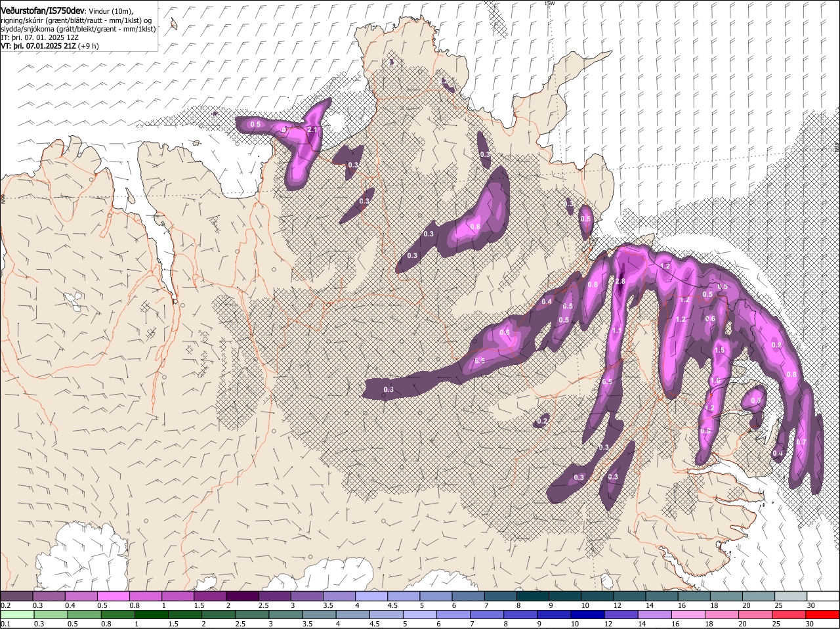Screen dimensions: 840x629
Task: Click the initial time line 'IT: þri. 07. 01. 2025 12Z'
Action: [x=40, y=37]
